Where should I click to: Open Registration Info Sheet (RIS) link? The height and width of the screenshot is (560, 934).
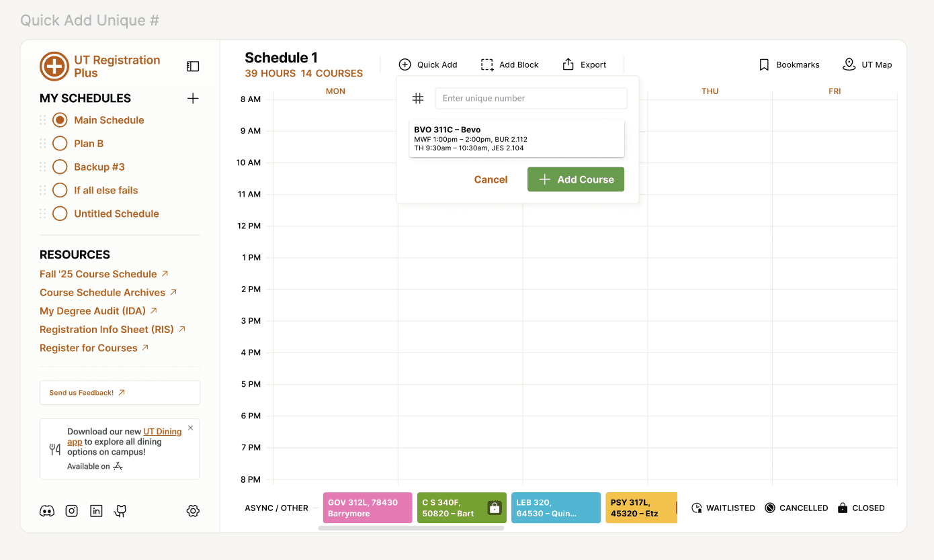click(113, 330)
